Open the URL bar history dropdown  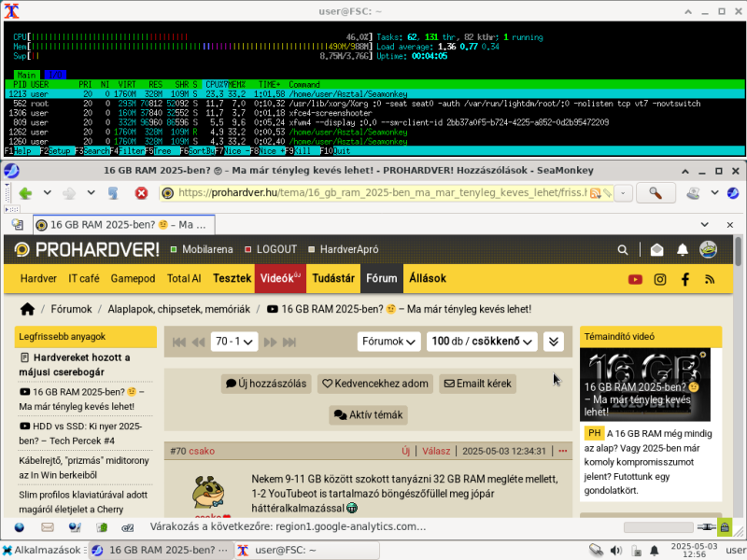tap(623, 193)
